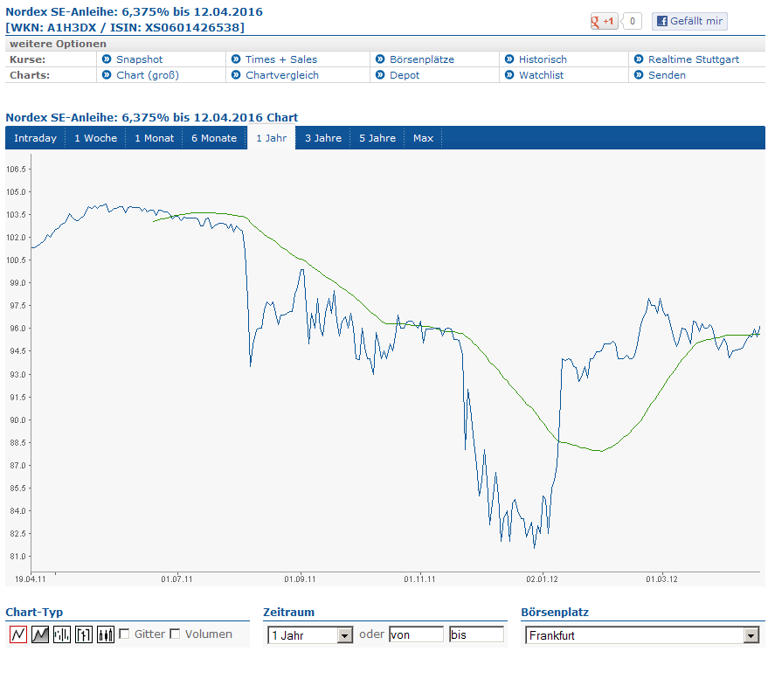768x700 pixels.
Task: Click the arrow icon beside Watchlist
Action: pos(509,75)
